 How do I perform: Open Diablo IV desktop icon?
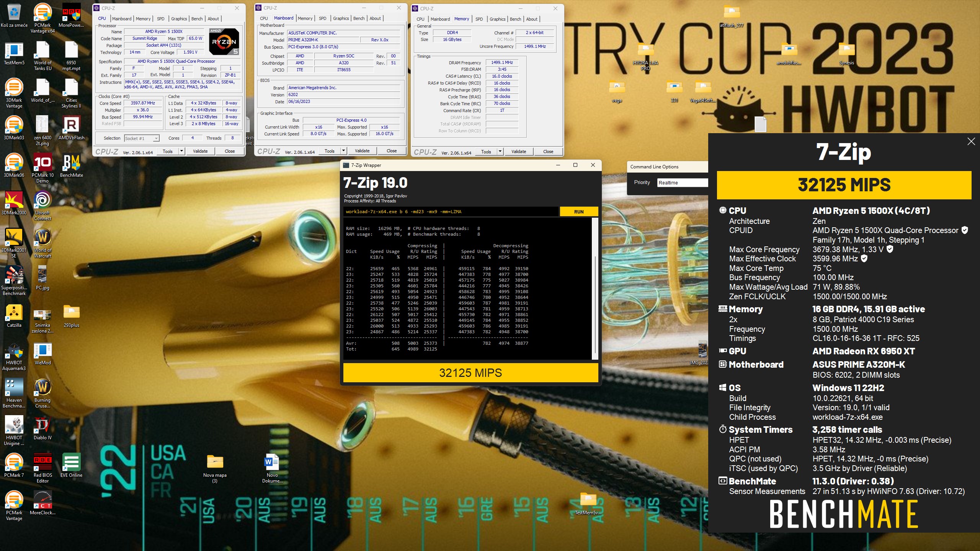click(42, 429)
